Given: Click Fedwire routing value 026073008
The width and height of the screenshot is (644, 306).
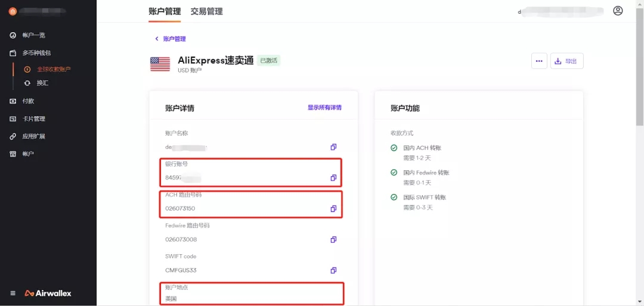Looking at the screenshot, I should click(x=180, y=239).
